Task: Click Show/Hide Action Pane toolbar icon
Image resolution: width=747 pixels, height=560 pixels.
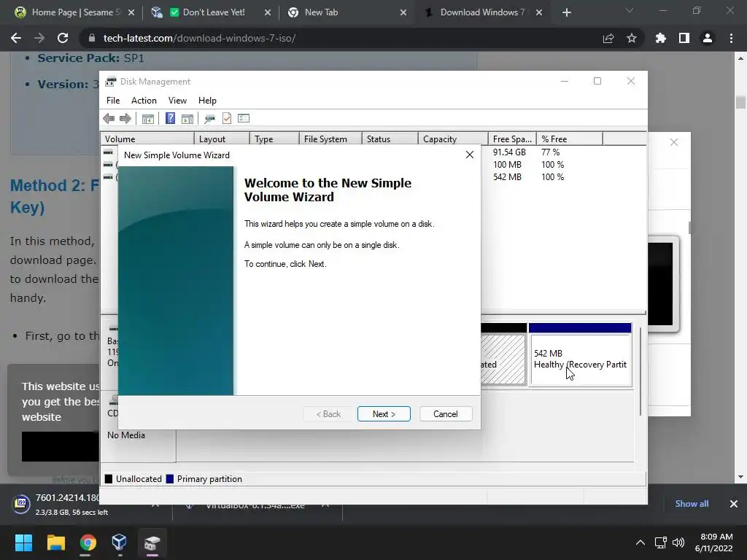Action: [x=187, y=119]
